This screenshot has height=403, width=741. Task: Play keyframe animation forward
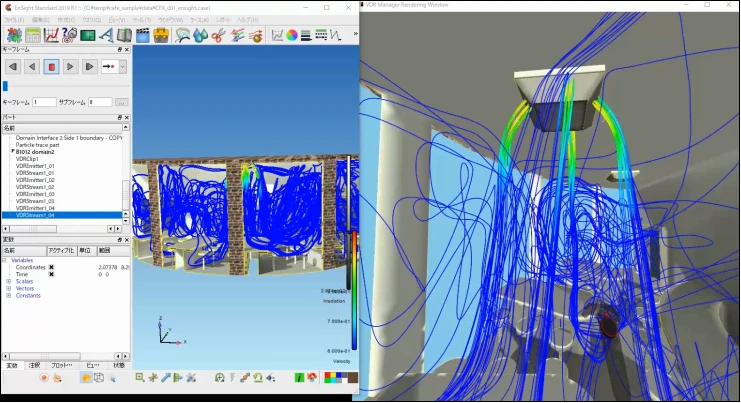pyautogui.click(x=70, y=67)
